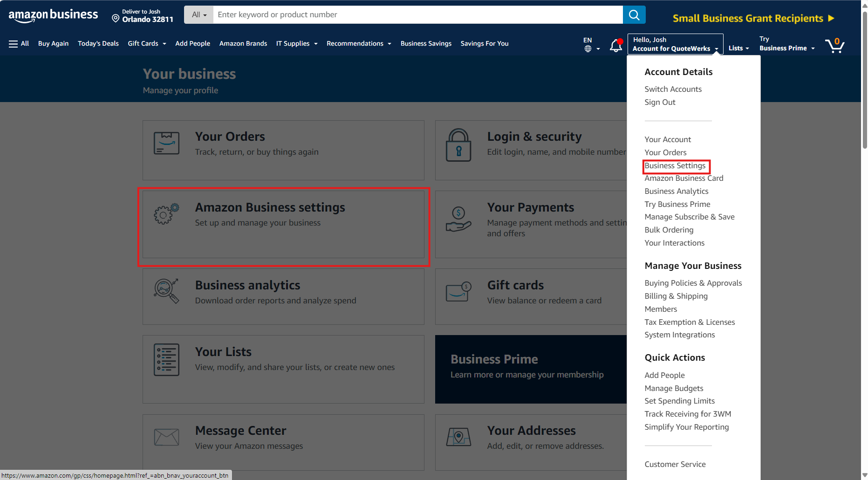Open Savings For You link
This screenshot has width=868, height=480.
485,43
